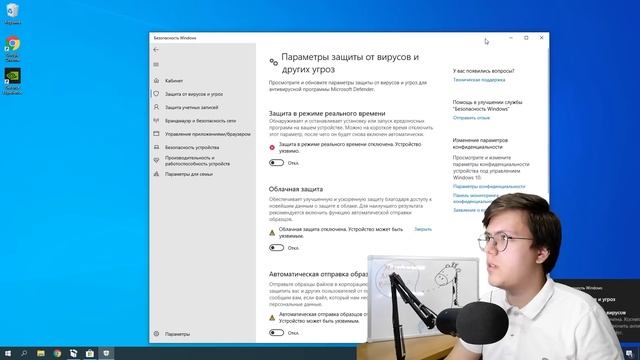Screen dimensions: 640x360
Task: Click the Облачная защита heading
Action: click(x=296, y=189)
